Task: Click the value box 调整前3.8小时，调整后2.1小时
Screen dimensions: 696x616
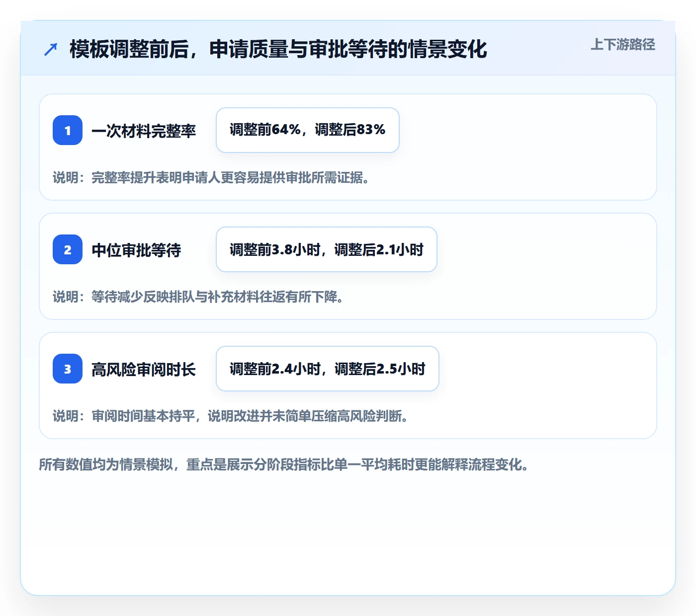Action: pos(327,249)
